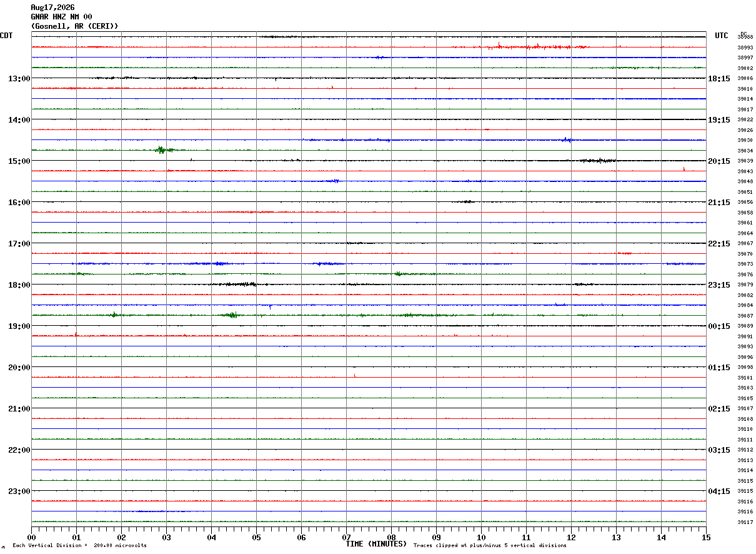756x554 pixels.
Task: Click the 13:00 CDT time label
Action: pyautogui.click(x=19, y=79)
